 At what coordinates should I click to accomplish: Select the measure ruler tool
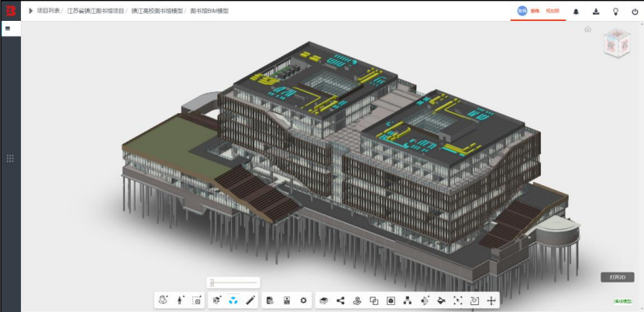[250, 300]
